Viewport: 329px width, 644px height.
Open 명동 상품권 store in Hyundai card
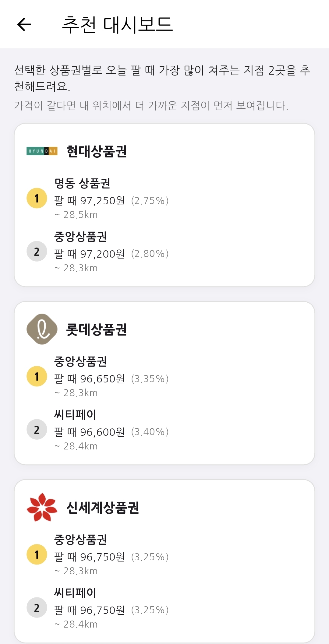click(x=82, y=183)
